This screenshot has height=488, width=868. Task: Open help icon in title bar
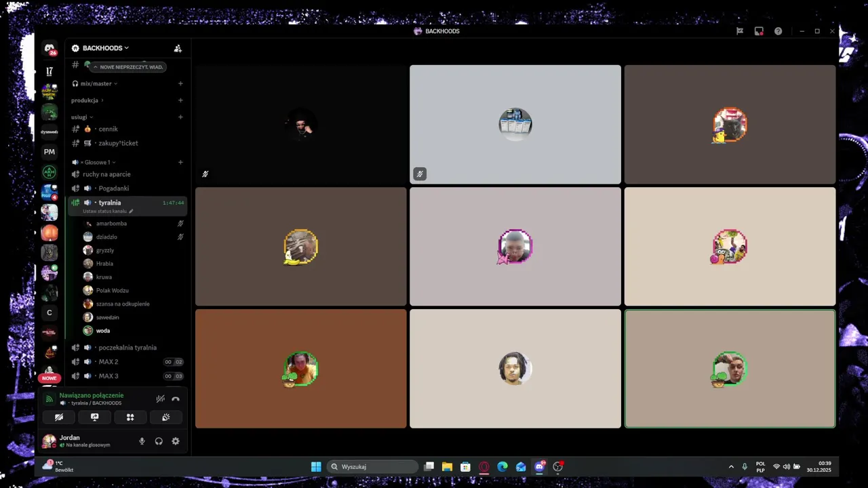click(x=778, y=31)
